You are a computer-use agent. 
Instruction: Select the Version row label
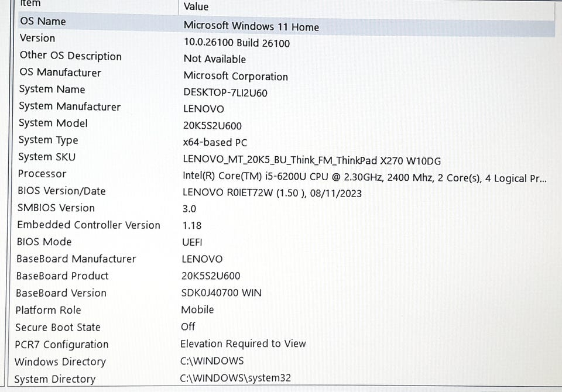pos(37,38)
